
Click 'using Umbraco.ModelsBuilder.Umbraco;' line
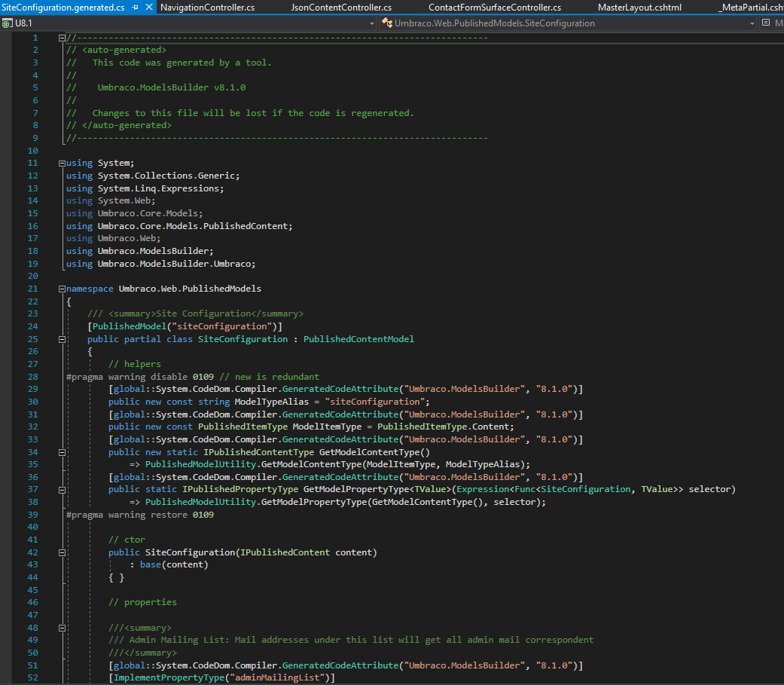[160, 264]
